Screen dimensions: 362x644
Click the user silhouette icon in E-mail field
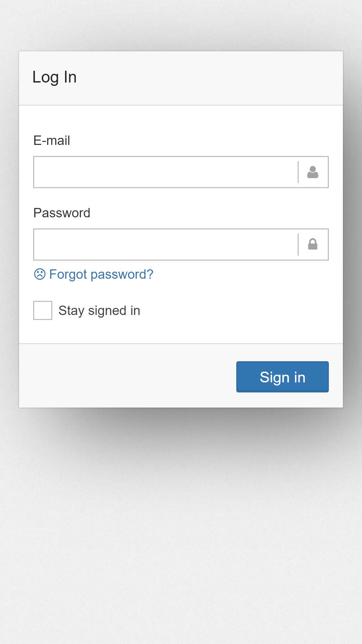click(312, 172)
